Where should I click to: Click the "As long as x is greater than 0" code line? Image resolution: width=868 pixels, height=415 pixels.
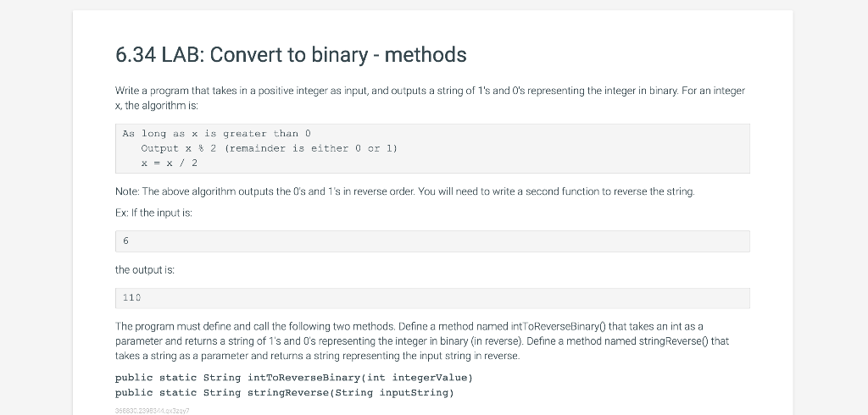pos(216,133)
